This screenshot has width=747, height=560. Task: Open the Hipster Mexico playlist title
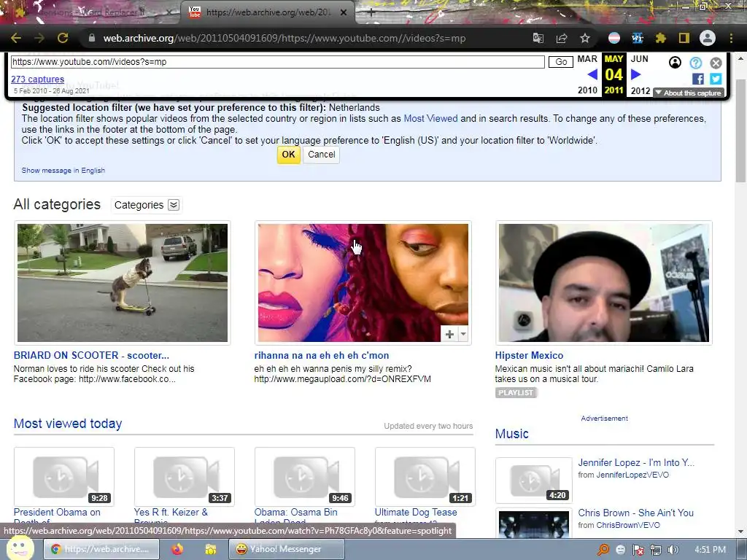(529, 355)
